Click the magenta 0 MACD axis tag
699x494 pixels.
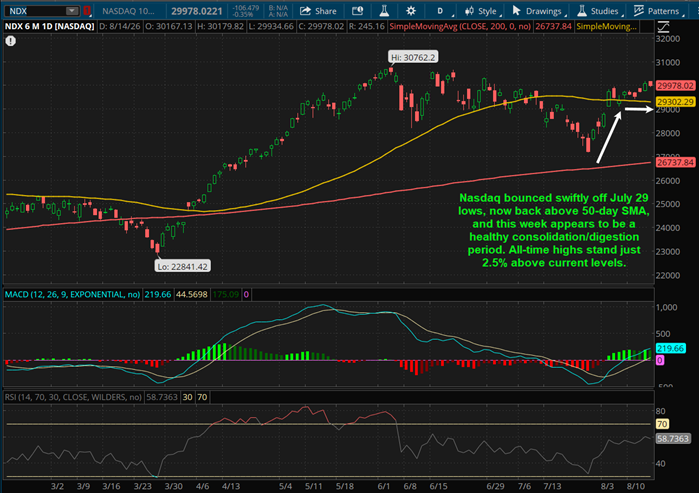660,360
